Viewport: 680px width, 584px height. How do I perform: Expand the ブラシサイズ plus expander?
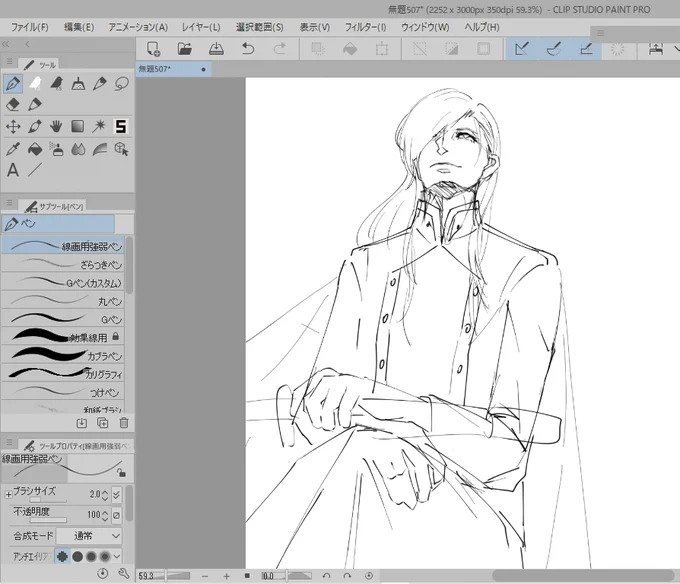(x=8, y=494)
